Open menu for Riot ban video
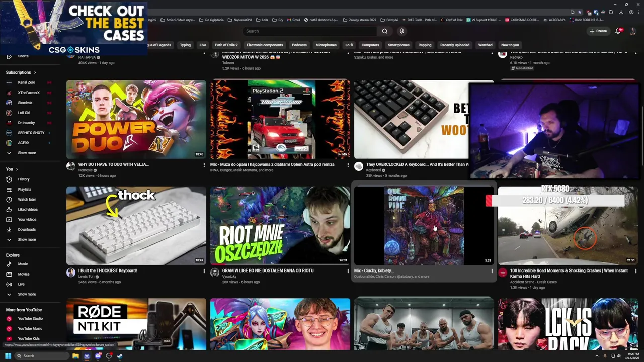644x362 pixels. (348, 271)
